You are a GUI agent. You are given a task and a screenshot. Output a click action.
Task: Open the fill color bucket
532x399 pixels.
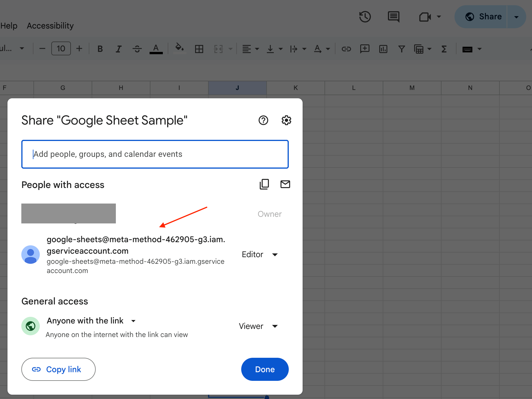[x=180, y=48]
